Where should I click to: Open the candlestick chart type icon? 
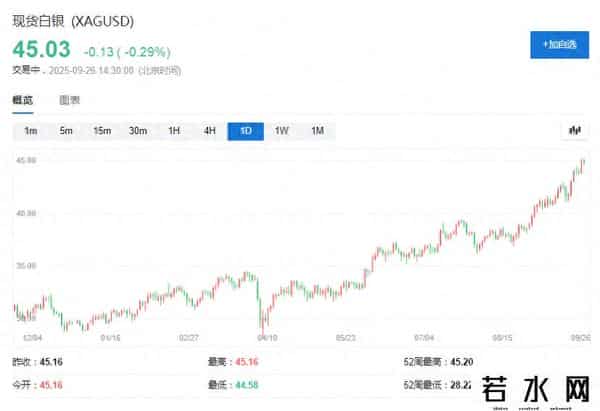pos(574,131)
